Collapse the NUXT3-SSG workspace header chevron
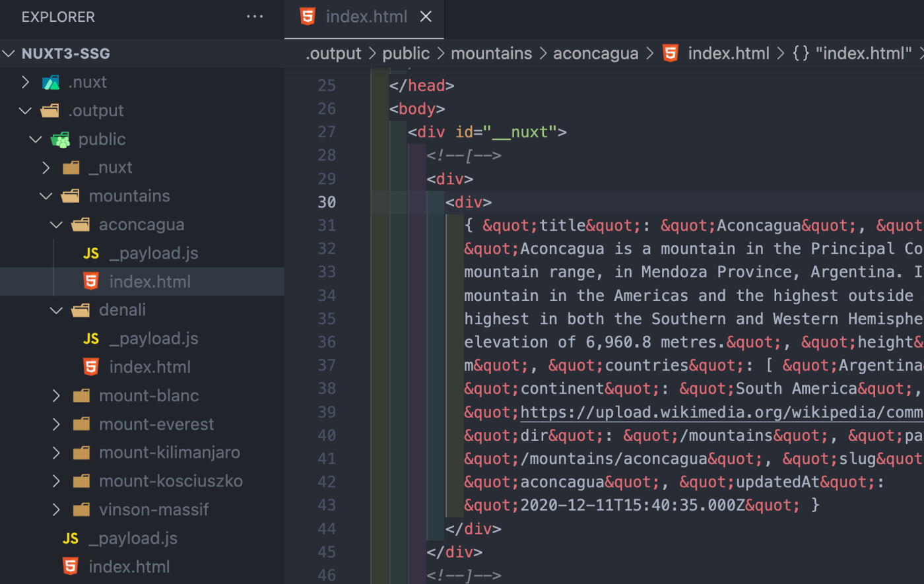The width and height of the screenshot is (924, 584). [x=9, y=53]
